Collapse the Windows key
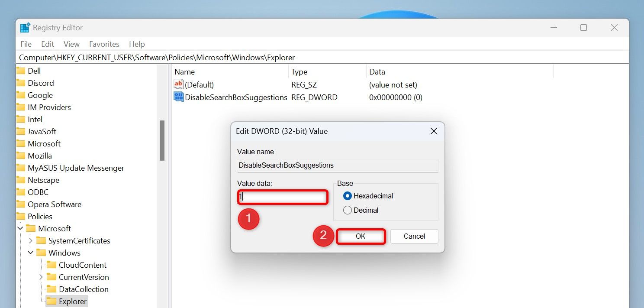 coord(30,253)
